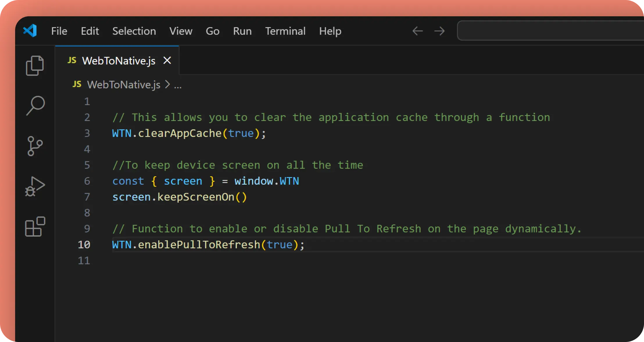Click WebToNative.js in the breadcrumb
This screenshot has height=342, width=644.
(124, 85)
